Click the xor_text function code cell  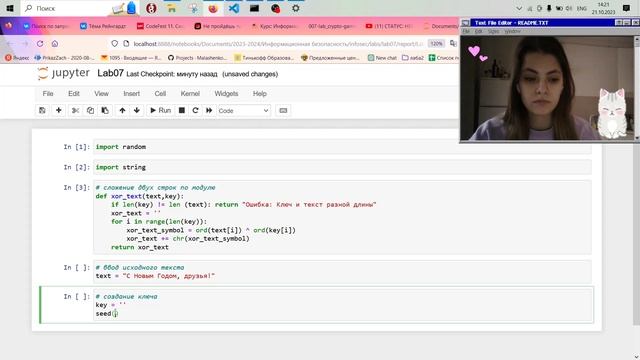coord(342,217)
